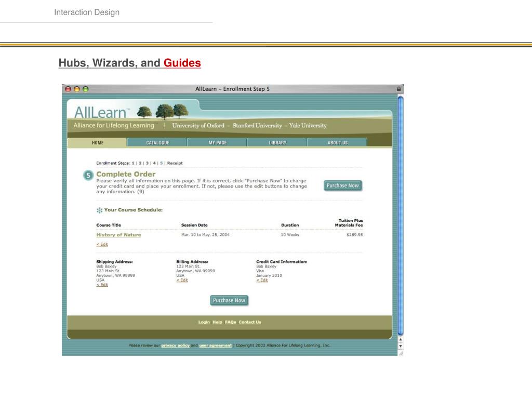Click the Complete Order heading
The width and height of the screenshot is (532, 399).
[x=126, y=174]
